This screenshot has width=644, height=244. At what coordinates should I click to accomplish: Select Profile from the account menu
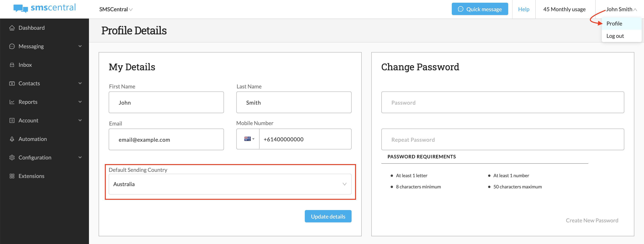(x=614, y=23)
